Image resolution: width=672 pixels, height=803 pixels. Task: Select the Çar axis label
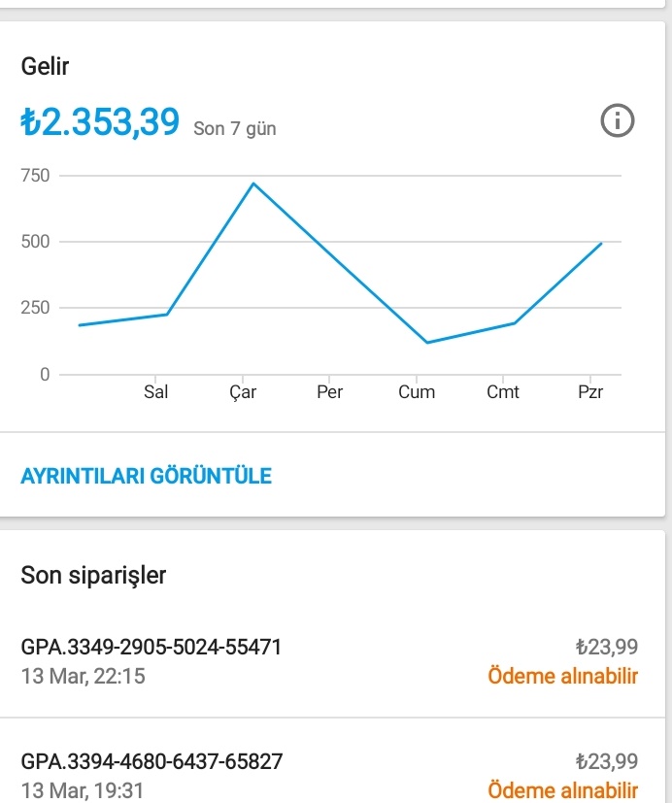243,392
